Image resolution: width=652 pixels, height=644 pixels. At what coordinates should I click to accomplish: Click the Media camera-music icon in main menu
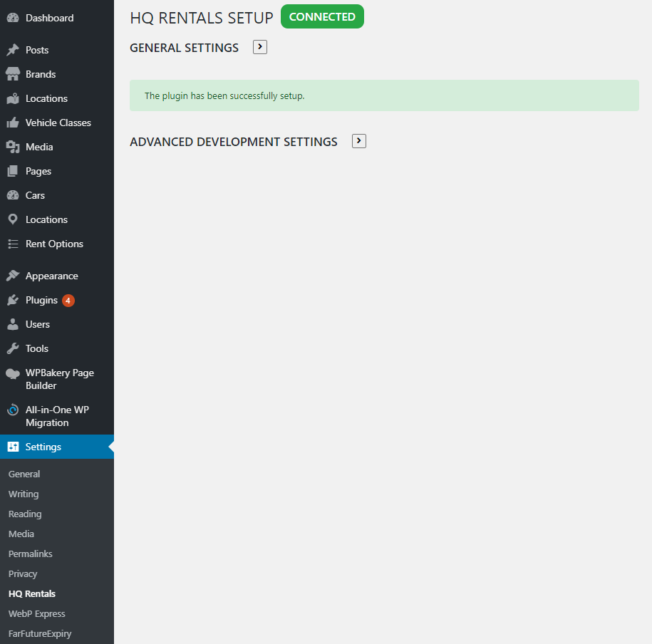pyautogui.click(x=13, y=147)
